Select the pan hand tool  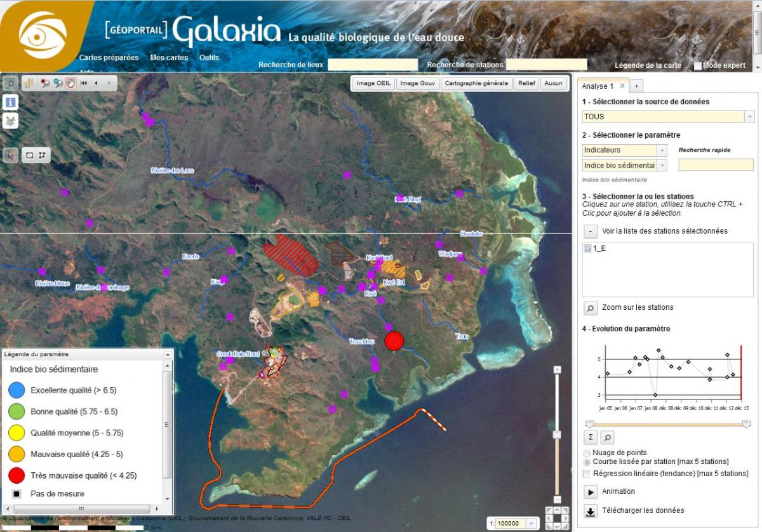(x=70, y=83)
